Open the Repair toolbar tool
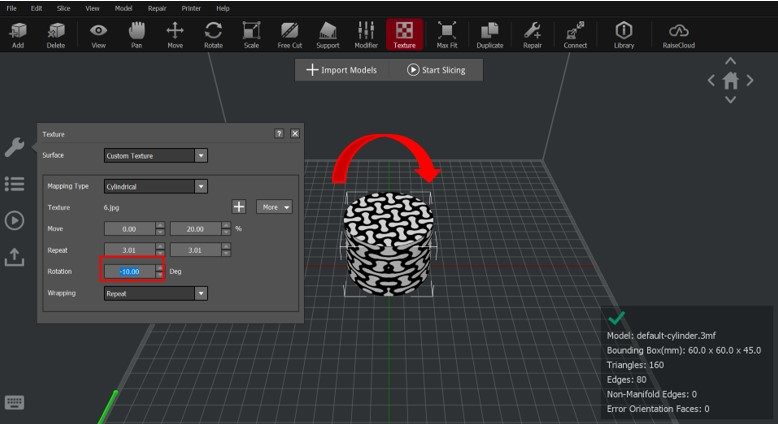 point(532,35)
